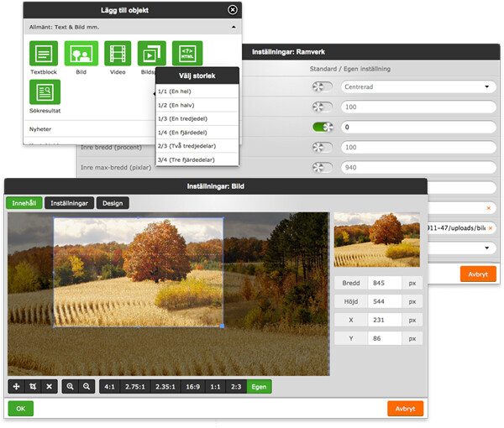The width and height of the screenshot is (504, 428).
Task: Pick size 2/3 (Två tredjedelar)
Action: (x=197, y=146)
